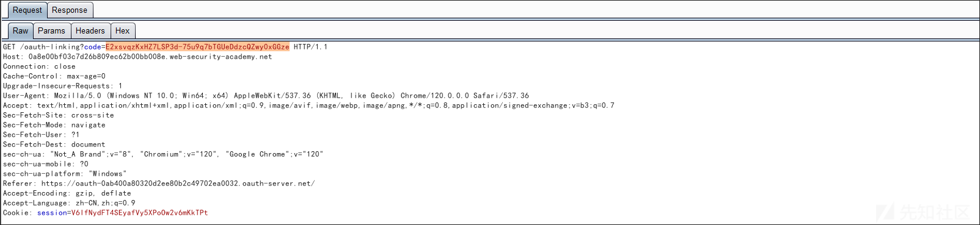Viewport: 980px width, 225px height.
Task: Click the GET /oauth-linking request line
Action: click(x=165, y=47)
